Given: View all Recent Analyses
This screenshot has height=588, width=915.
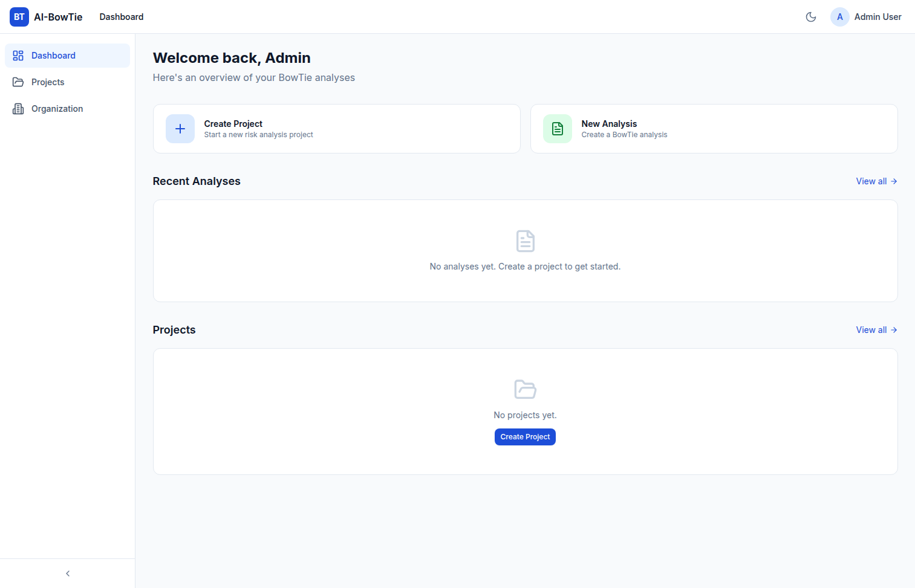Looking at the screenshot, I should [876, 181].
